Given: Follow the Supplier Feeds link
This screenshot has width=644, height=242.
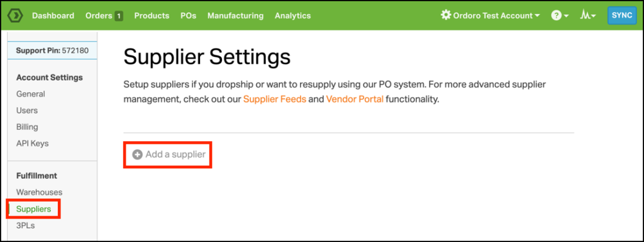Looking at the screenshot, I should point(275,99).
